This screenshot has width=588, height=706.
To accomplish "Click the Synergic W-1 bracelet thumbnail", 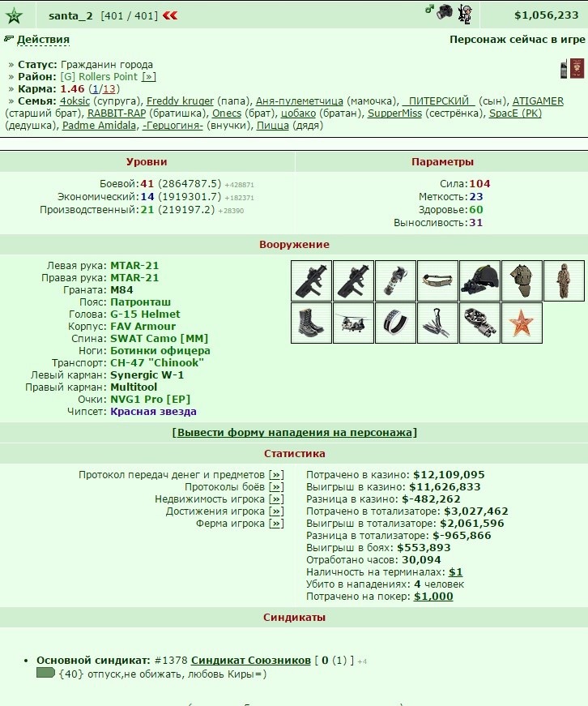I will (x=395, y=323).
